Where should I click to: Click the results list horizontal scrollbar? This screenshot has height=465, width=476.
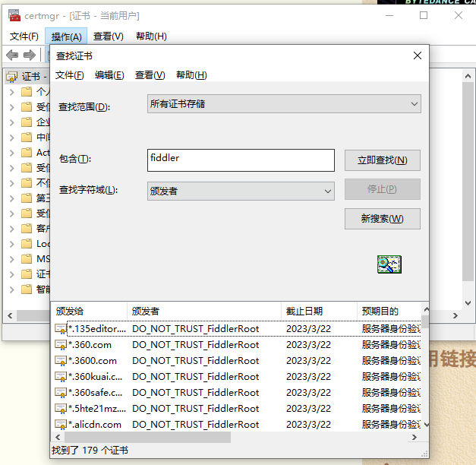(236, 438)
